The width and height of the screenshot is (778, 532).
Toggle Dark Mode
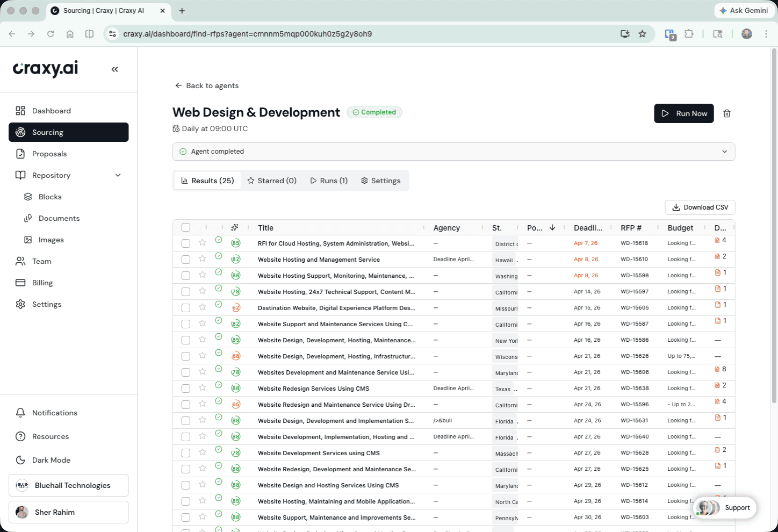click(68, 460)
